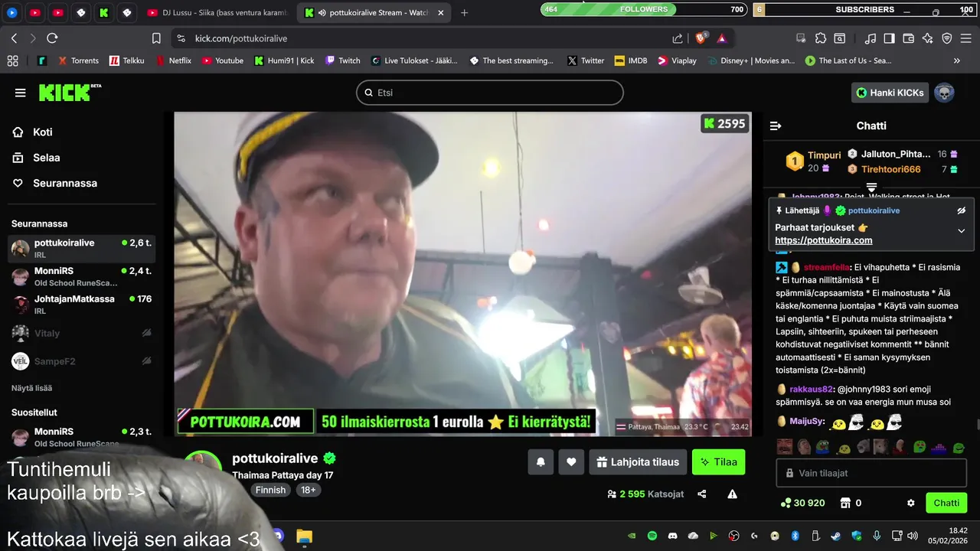Screen dimensions: 980x551
Task: Click the Brave shields lion icon
Action: pyautogui.click(x=702, y=37)
